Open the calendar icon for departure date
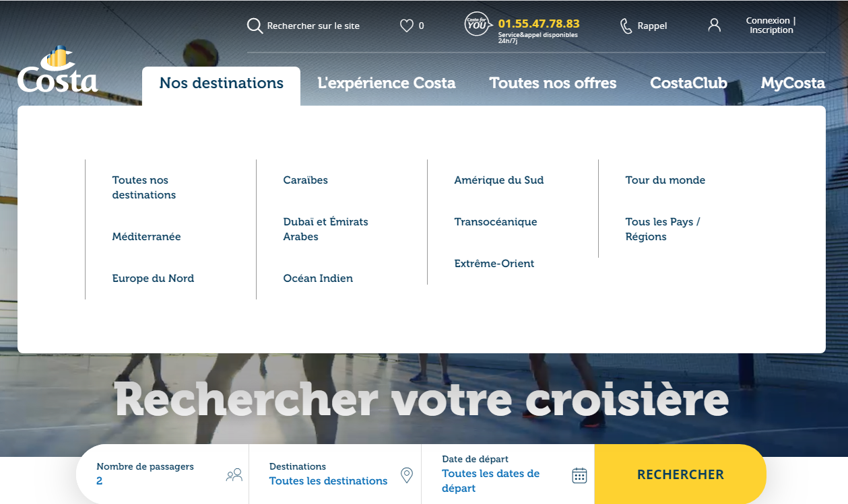Viewport: 848px width, 504px height. click(x=579, y=474)
